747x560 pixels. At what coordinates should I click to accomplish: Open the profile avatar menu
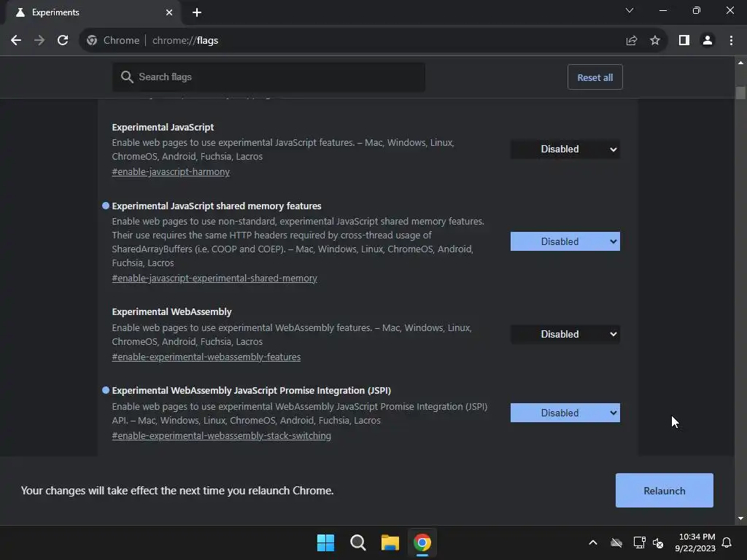tap(708, 41)
